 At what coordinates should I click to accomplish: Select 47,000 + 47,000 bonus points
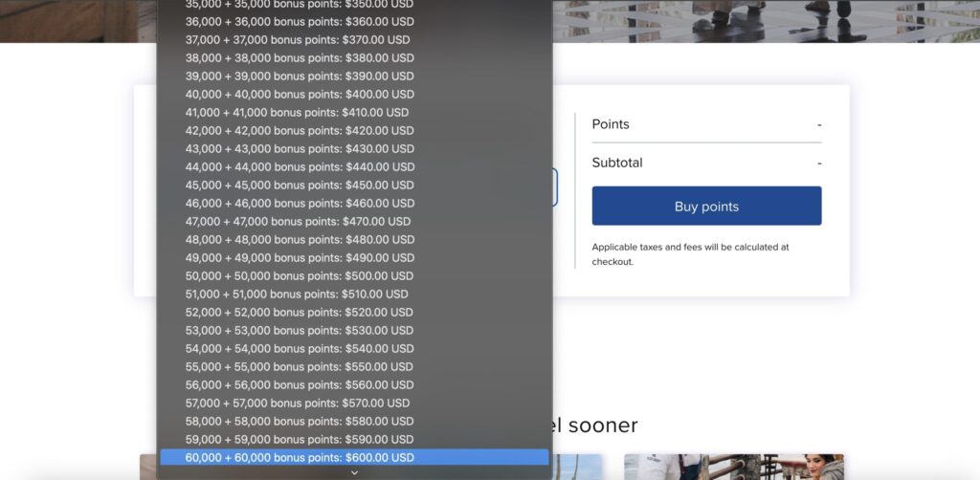coord(354,222)
